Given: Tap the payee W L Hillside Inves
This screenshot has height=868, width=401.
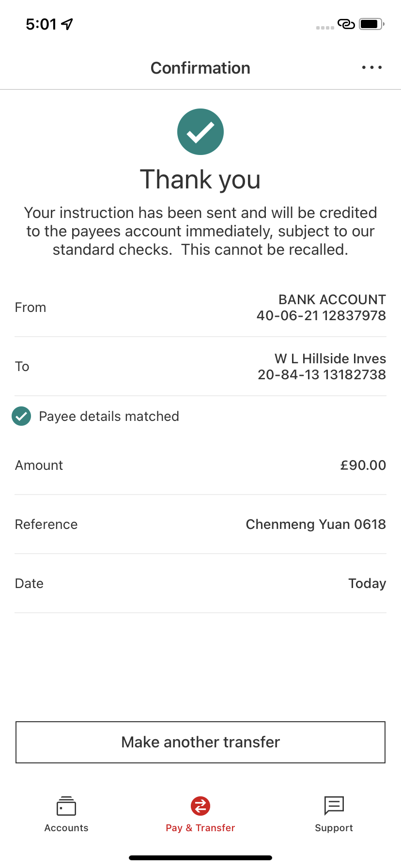Looking at the screenshot, I should tap(330, 358).
